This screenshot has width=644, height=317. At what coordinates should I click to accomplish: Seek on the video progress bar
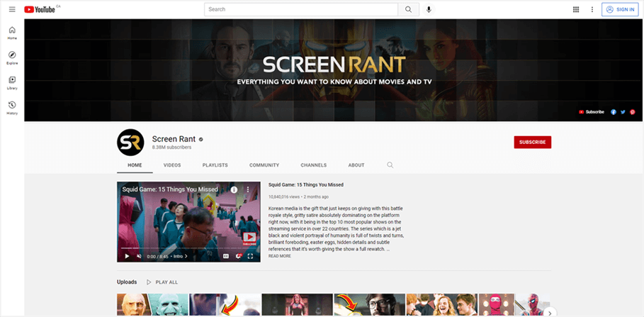click(x=188, y=248)
